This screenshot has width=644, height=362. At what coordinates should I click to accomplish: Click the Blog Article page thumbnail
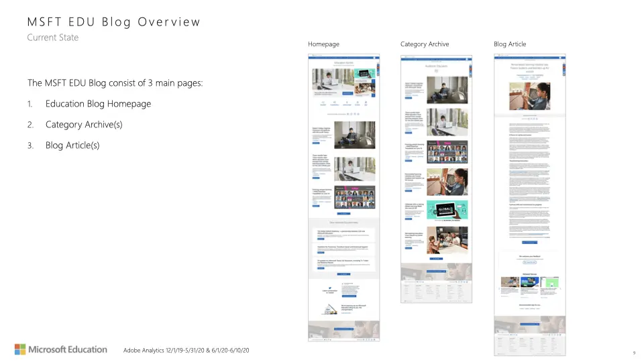530,205
